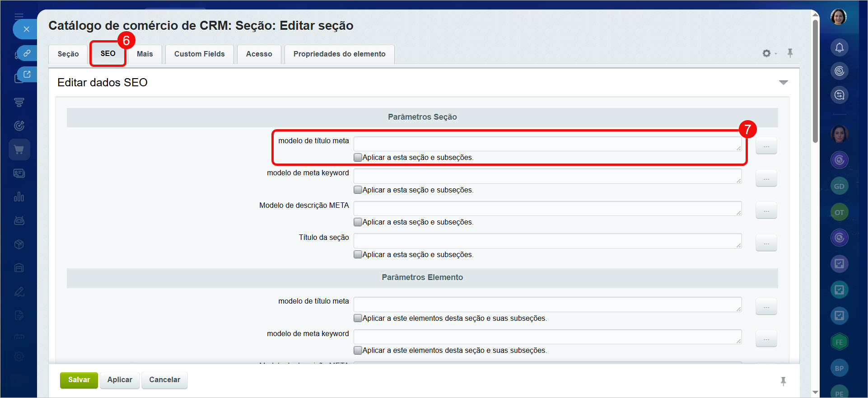Click the pin icon beside settings gear

[x=790, y=53]
